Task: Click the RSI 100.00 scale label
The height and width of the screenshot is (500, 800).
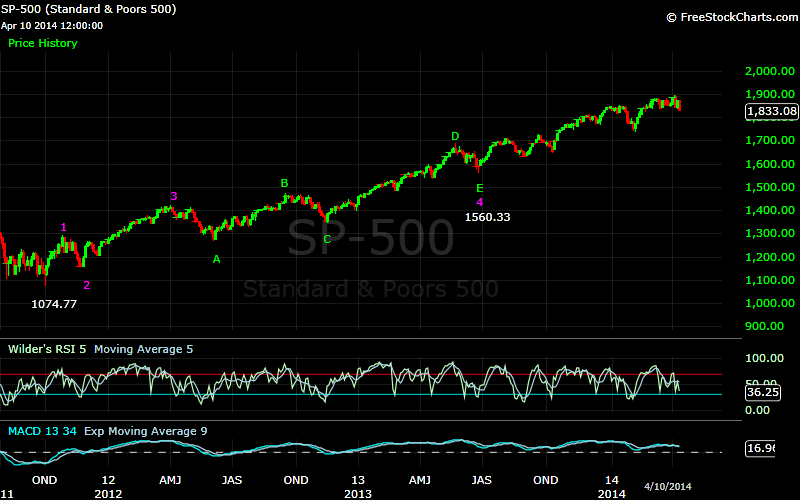Action: coord(764,358)
